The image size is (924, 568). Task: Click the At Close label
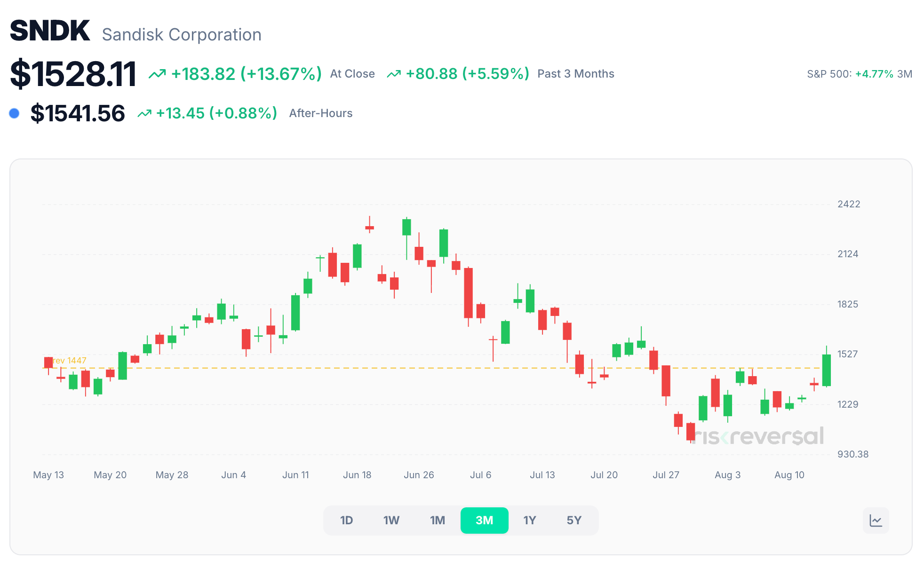point(352,74)
